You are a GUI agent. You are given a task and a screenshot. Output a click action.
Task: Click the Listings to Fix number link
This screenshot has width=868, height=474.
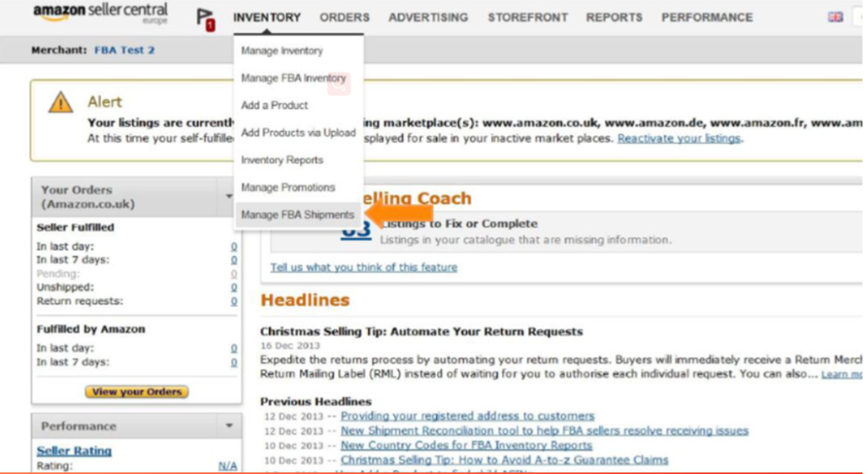coord(355,231)
